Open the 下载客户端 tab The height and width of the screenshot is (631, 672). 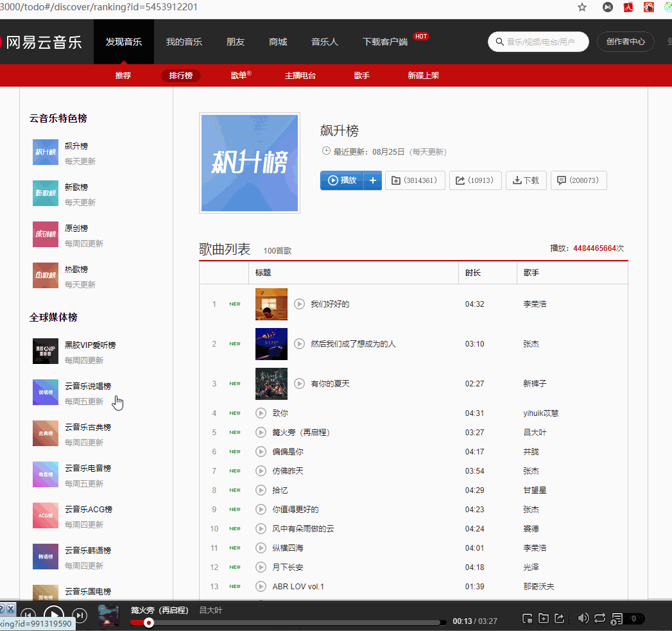[x=385, y=42]
